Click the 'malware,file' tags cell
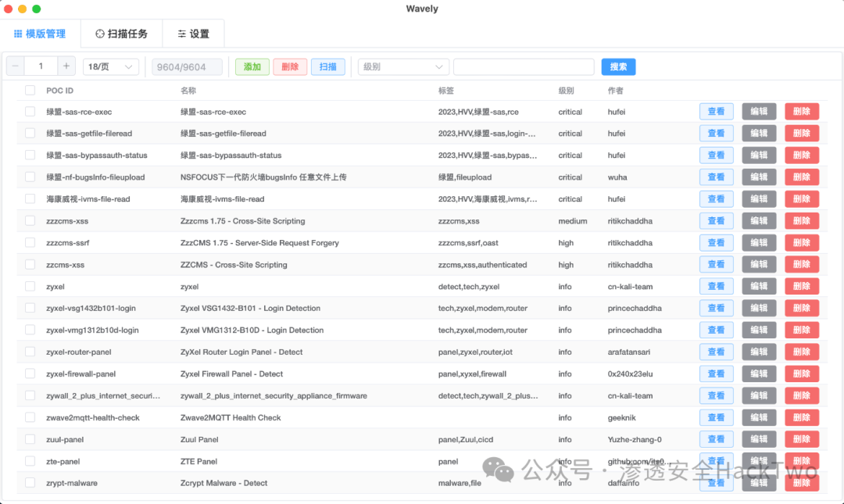This screenshot has width=844, height=504. coord(460,483)
